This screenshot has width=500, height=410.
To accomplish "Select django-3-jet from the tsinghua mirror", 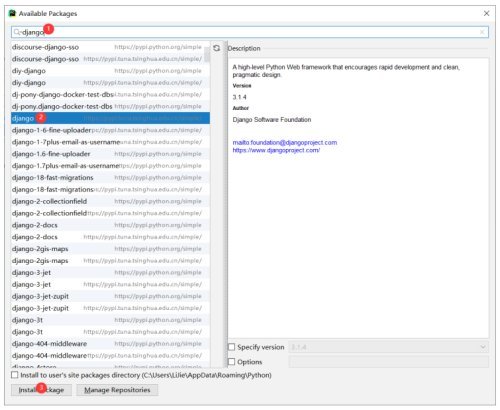I will pos(110,284).
